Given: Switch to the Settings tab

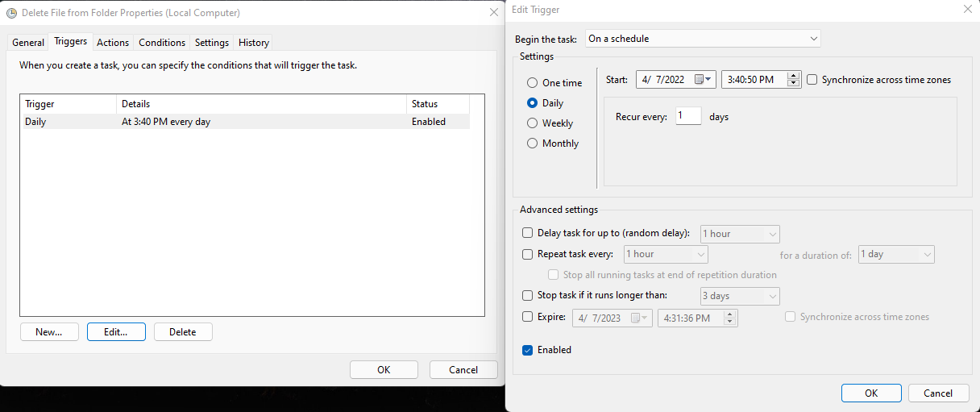Looking at the screenshot, I should coord(212,43).
